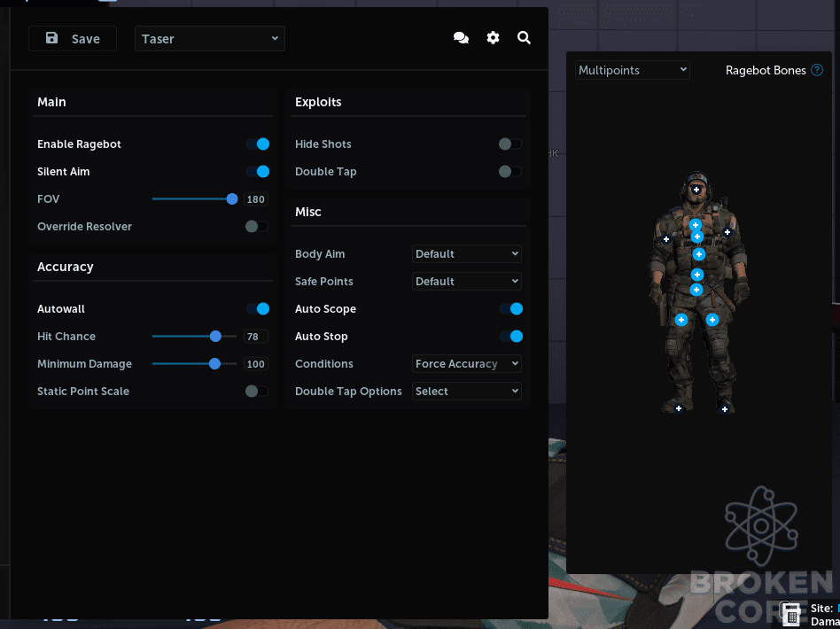840x629 pixels.
Task: Toggle the right-side thigh bone point
Action: pyautogui.click(x=712, y=320)
